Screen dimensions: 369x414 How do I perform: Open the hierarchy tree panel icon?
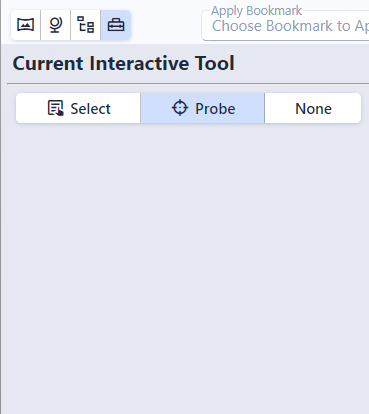click(86, 25)
